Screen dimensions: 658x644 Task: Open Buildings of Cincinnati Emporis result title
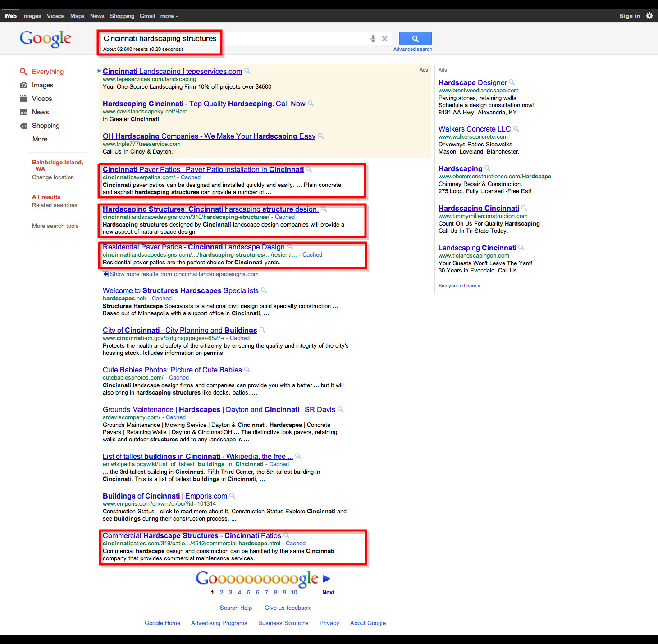165,496
